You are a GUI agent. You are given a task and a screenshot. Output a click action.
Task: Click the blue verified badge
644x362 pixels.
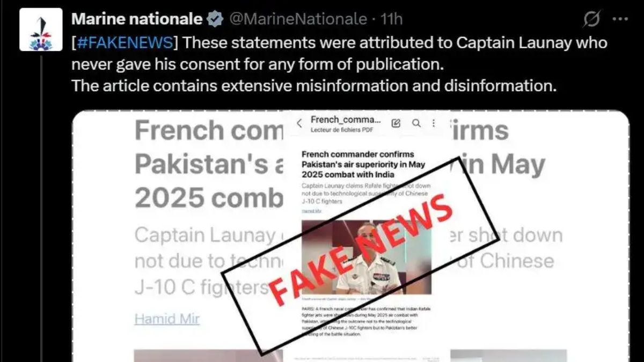pos(215,19)
